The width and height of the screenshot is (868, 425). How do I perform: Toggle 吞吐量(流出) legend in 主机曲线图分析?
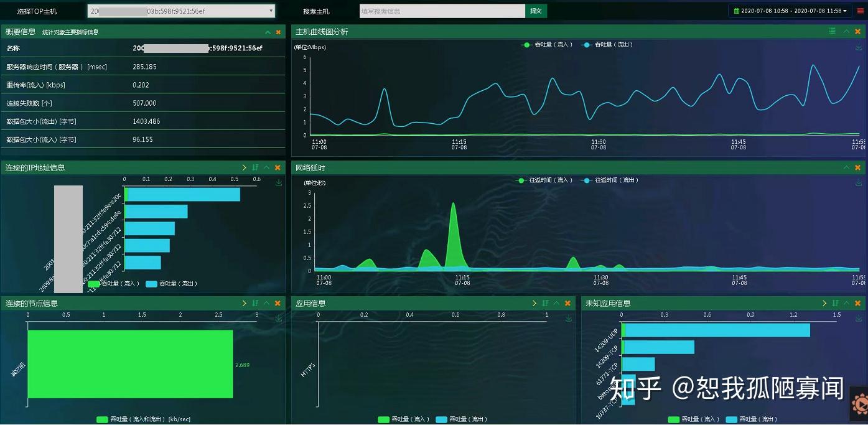click(607, 45)
